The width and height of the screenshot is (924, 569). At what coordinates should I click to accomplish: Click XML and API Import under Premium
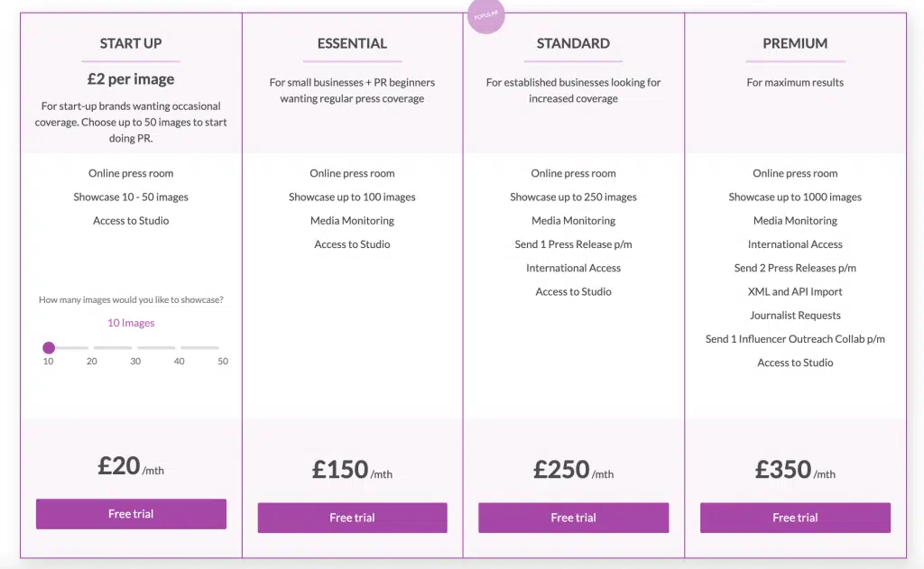coord(795,291)
